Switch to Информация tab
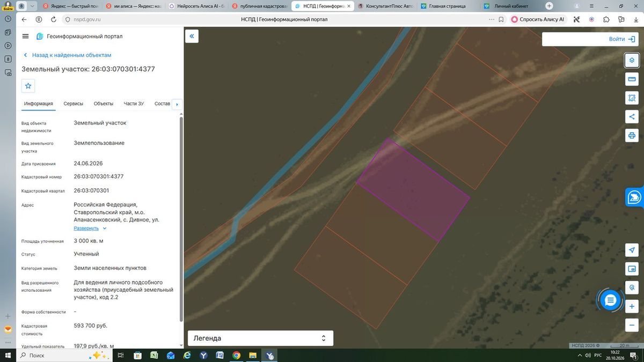This screenshot has height=362, width=644. click(38, 104)
